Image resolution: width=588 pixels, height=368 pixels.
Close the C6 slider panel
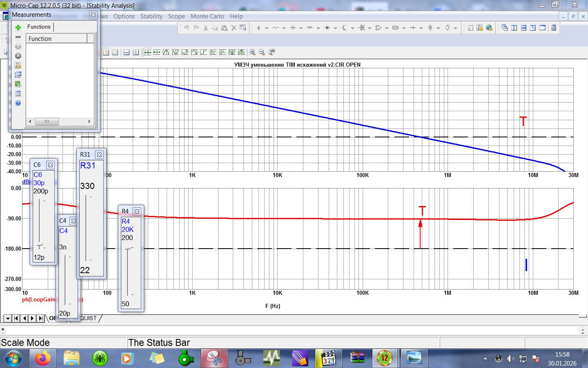(50, 165)
